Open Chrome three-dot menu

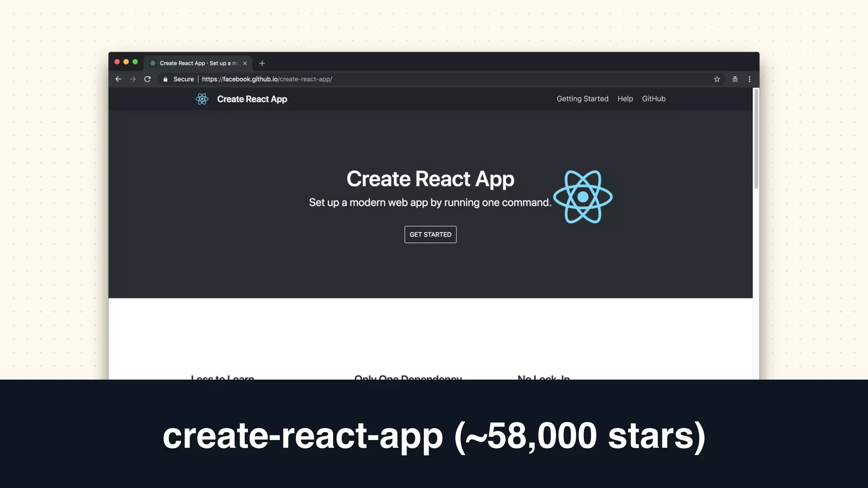[749, 79]
